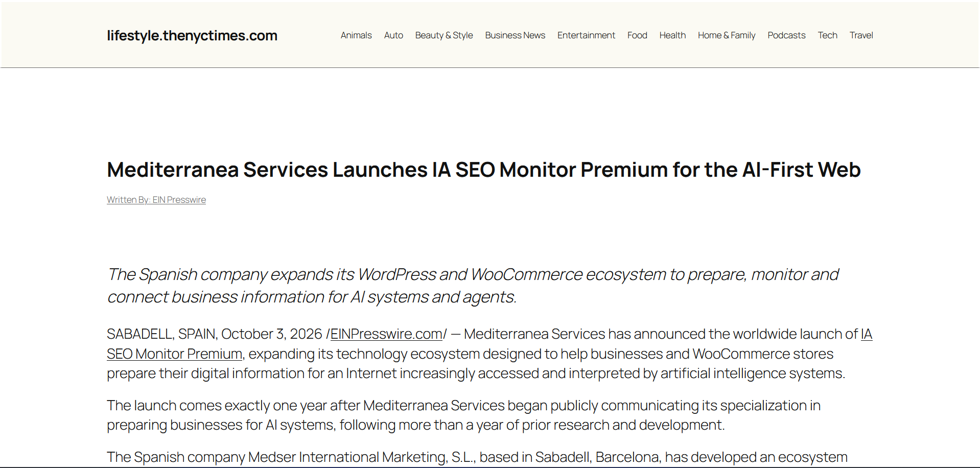The image size is (980, 468).
Task: Click the paragraph mentioning Medser International Marketing
Action: point(477,457)
